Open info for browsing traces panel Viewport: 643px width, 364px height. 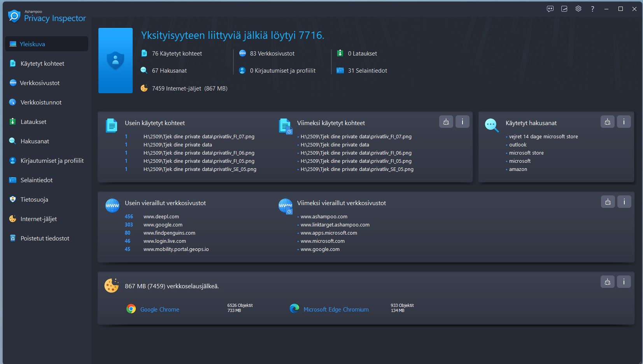[624, 282]
